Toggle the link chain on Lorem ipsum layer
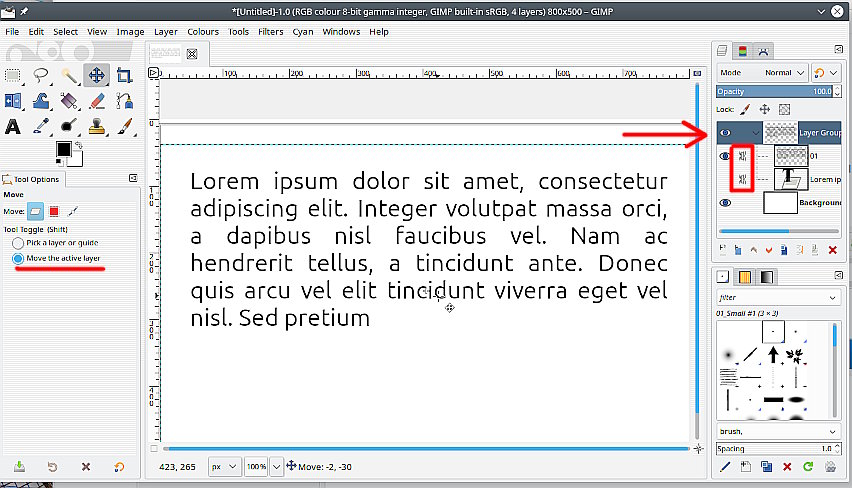Screen dimensions: 852x488 pyautogui.click(x=742, y=179)
